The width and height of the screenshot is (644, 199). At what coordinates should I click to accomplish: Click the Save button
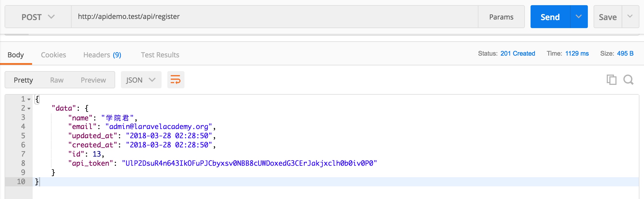coord(608,17)
